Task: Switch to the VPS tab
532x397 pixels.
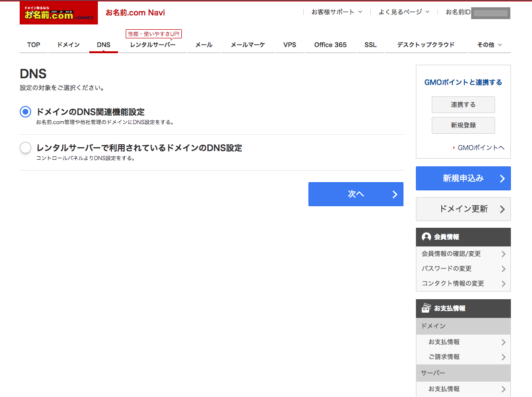Action: 290,45
